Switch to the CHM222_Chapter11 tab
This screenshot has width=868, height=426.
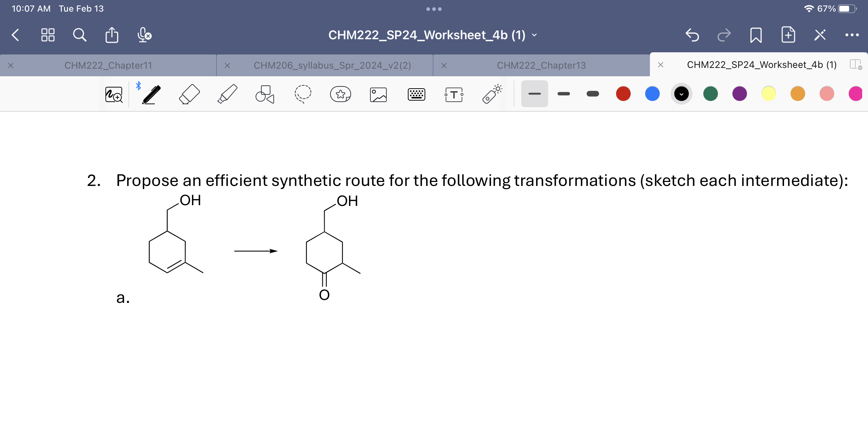[x=108, y=65]
